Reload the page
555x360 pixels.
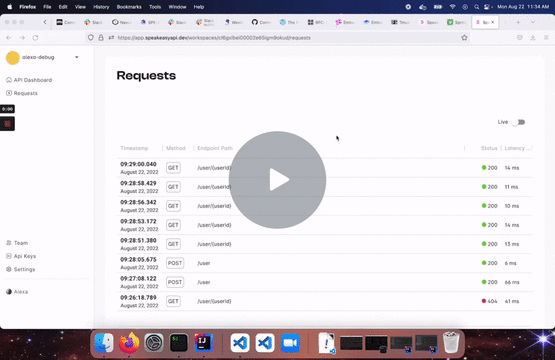click(35, 38)
